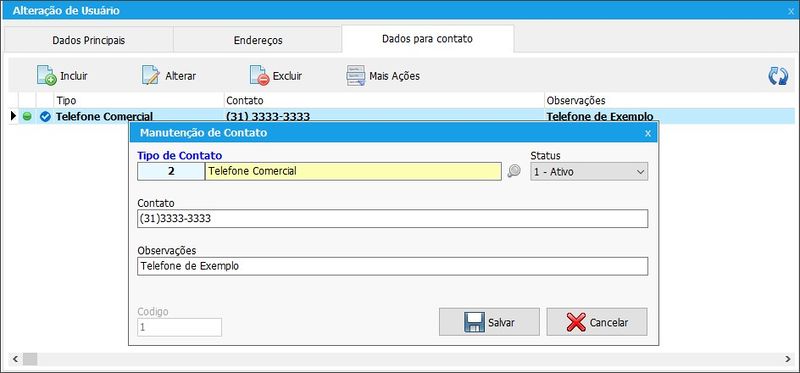The height and width of the screenshot is (373, 800).
Task: Click the Alterar edit toolbar button
Action: click(169, 76)
